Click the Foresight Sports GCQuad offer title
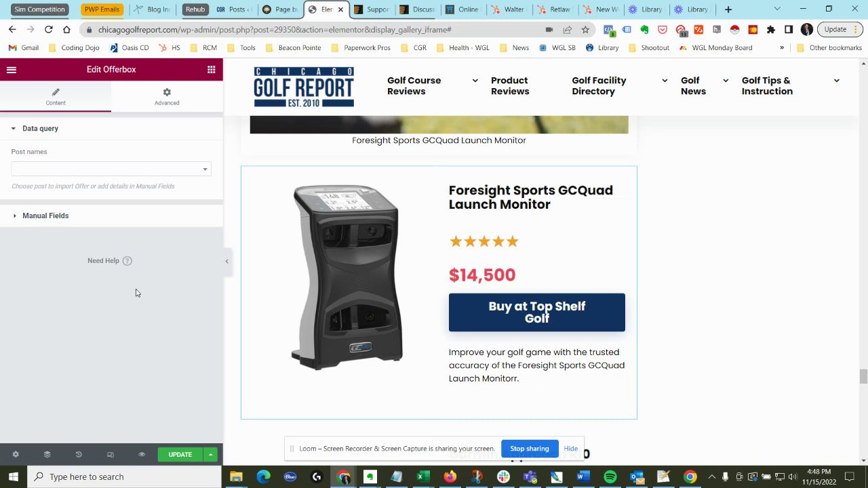Viewport: 868px width, 488px height. tap(530, 197)
